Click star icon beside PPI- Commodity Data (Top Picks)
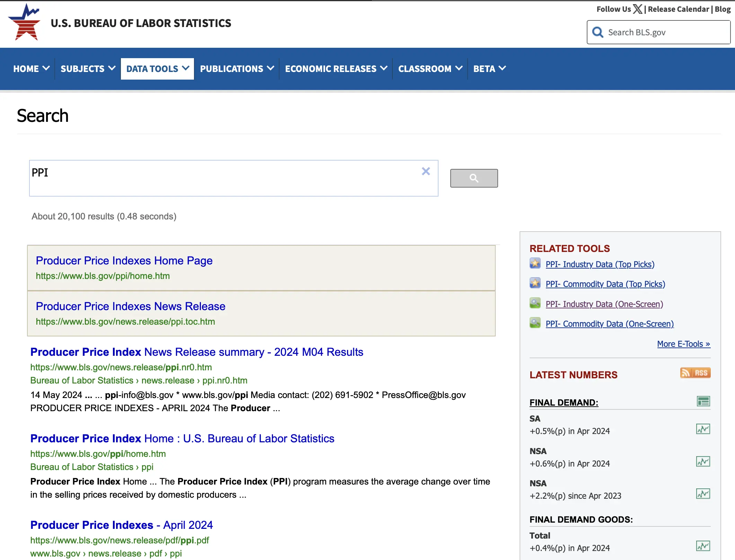 [535, 283]
